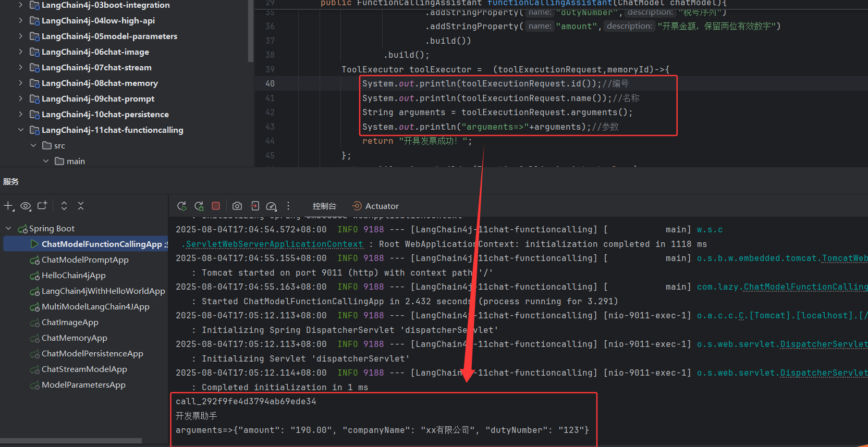The image size is (868, 447).
Task: Open the more actions three-dot menu
Action: coord(288,206)
